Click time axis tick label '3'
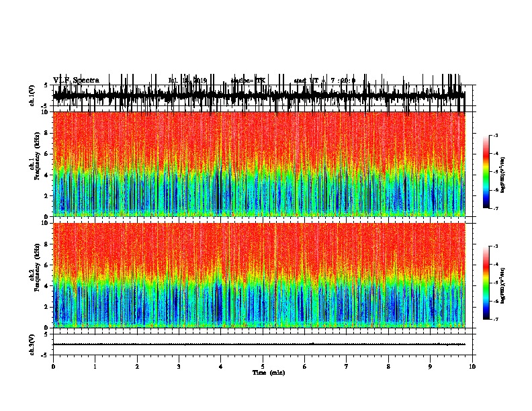Viewport: 532px width, 411px height. point(179,367)
